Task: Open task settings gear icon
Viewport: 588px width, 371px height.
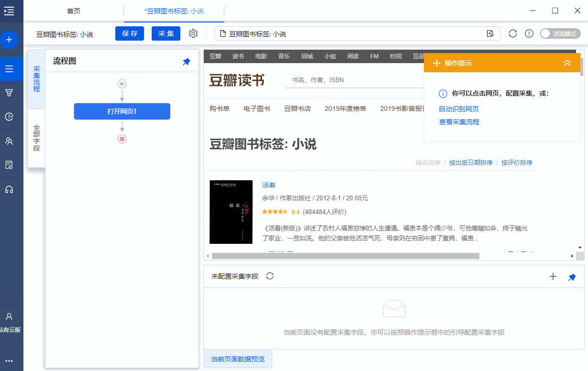Action: 193,33
